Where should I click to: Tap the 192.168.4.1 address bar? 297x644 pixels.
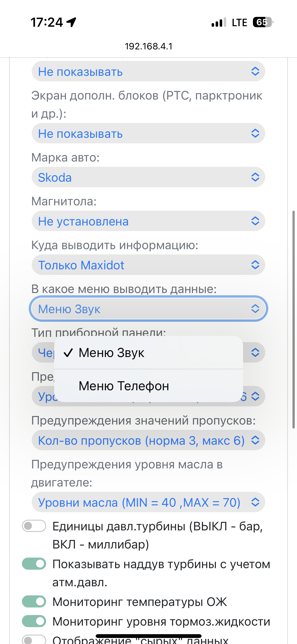tap(149, 46)
